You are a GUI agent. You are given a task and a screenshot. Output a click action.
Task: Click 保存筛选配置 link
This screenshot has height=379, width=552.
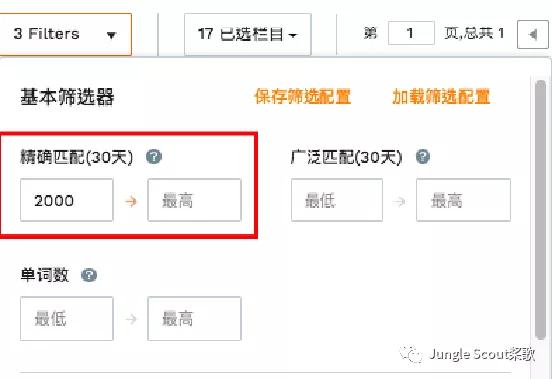pos(302,96)
